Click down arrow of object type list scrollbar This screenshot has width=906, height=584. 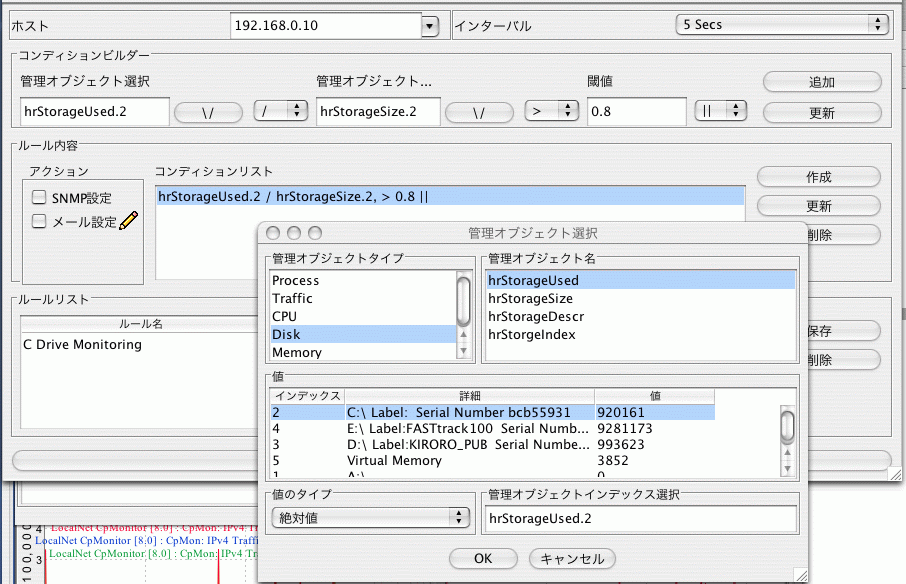[463, 350]
